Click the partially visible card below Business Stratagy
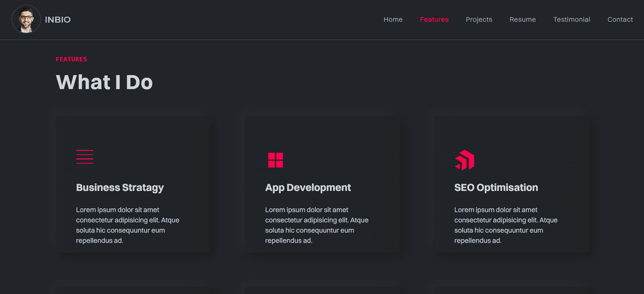 point(135,290)
